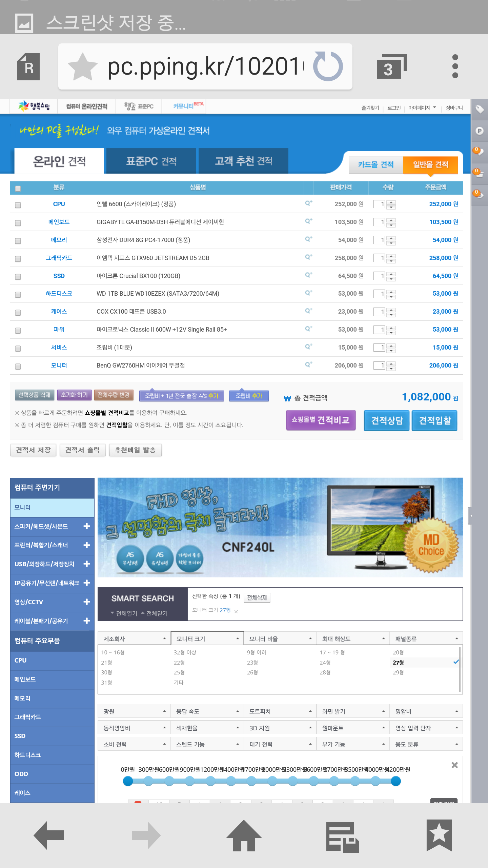Select the 카드몰 견적 tab

(376, 165)
